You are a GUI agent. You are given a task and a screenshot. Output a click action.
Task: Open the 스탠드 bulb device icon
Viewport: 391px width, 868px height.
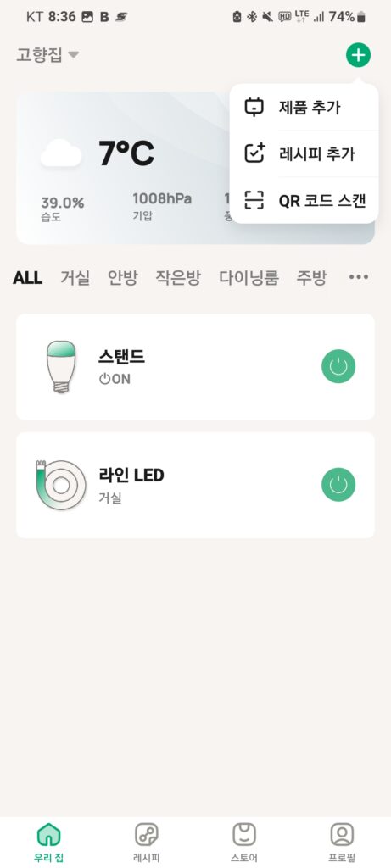point(61,366)
